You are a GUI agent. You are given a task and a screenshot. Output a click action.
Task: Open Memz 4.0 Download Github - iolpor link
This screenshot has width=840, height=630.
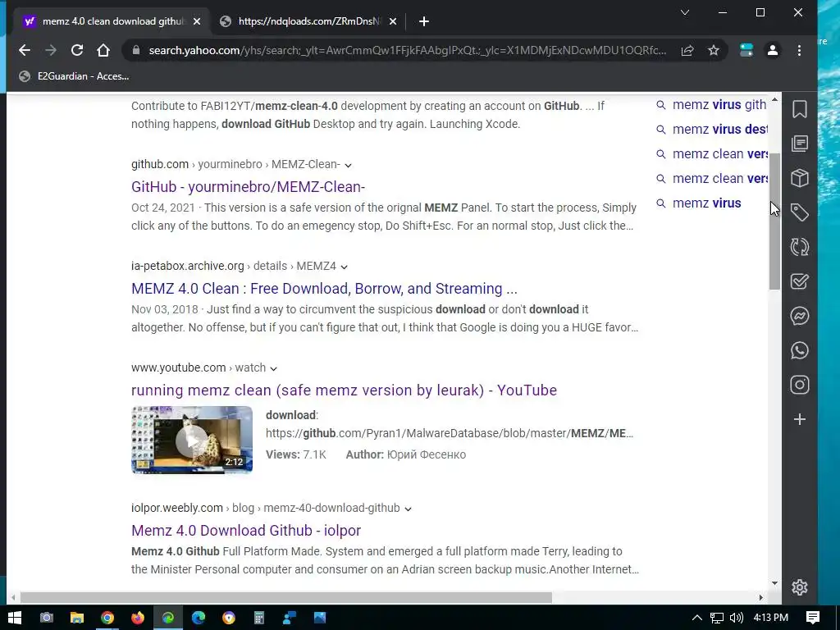[x=246, y=531]
